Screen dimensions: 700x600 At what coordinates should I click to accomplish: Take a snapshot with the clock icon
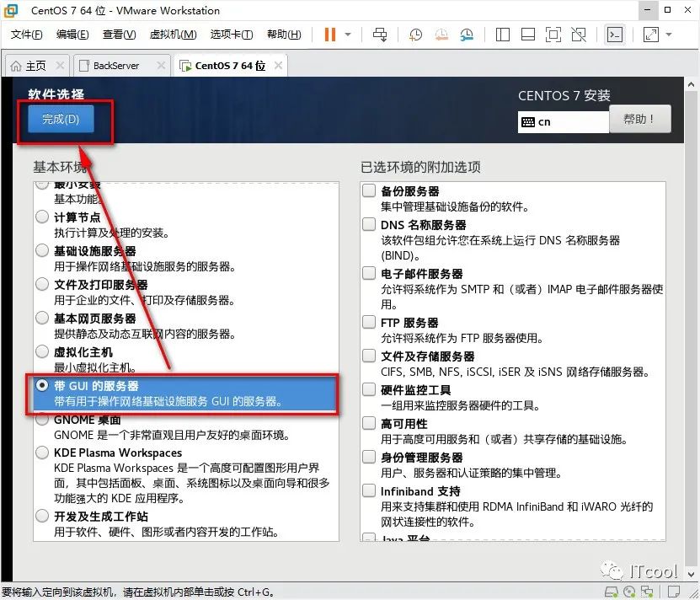pos(415,35)
